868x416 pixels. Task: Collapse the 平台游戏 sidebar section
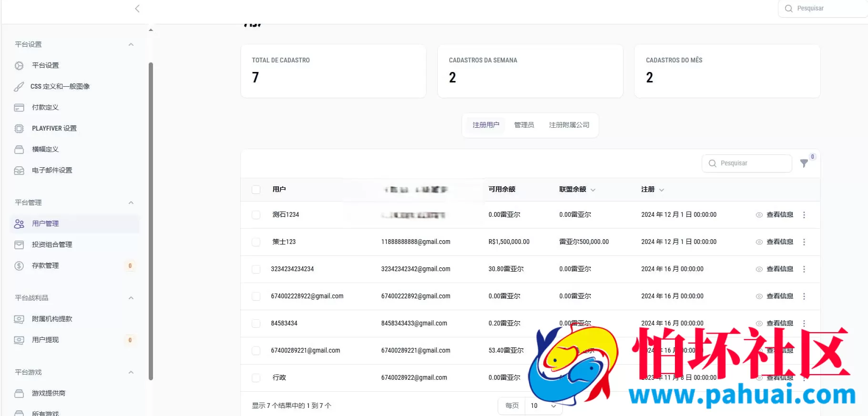coord(131,372)
